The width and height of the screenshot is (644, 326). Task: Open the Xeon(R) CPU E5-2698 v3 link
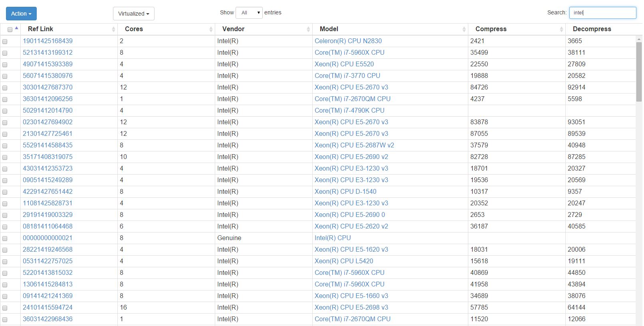(351, 307)
